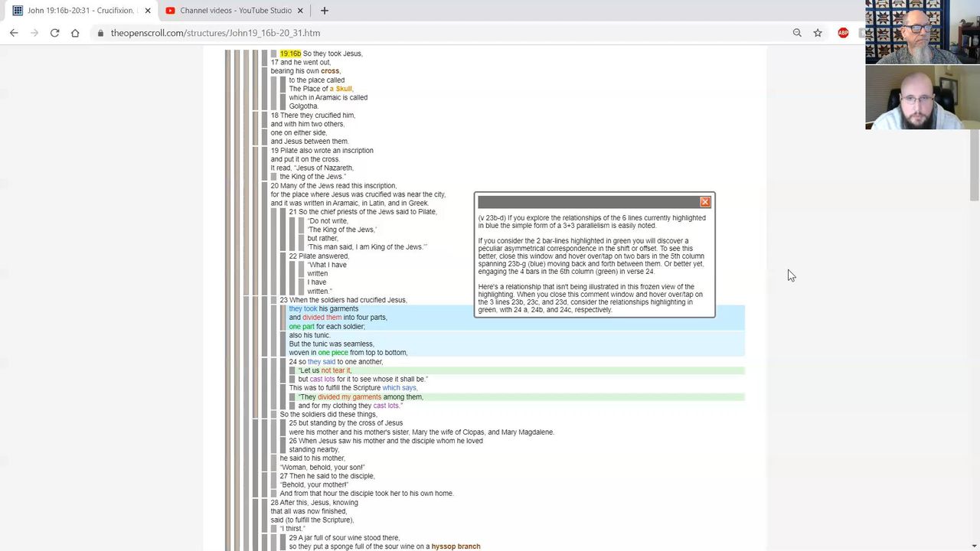Close the red X on comment popup
Screen dimensions: 980x551
(704, 202)
